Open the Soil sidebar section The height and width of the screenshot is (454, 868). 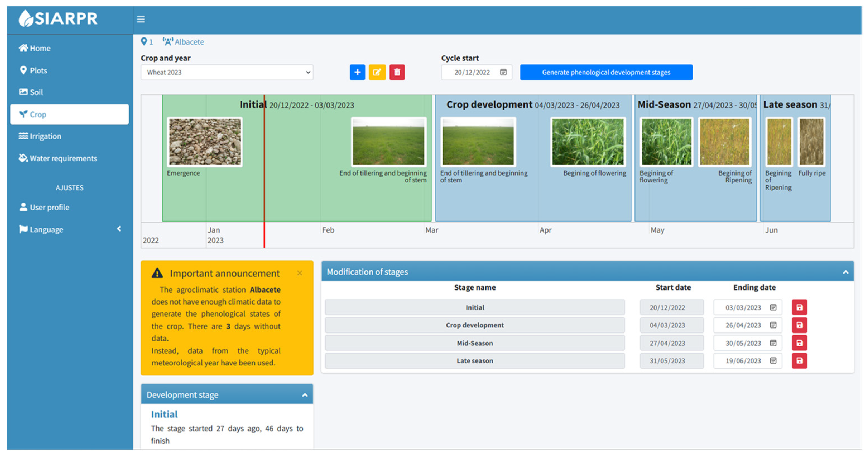(x=36, y=92)
